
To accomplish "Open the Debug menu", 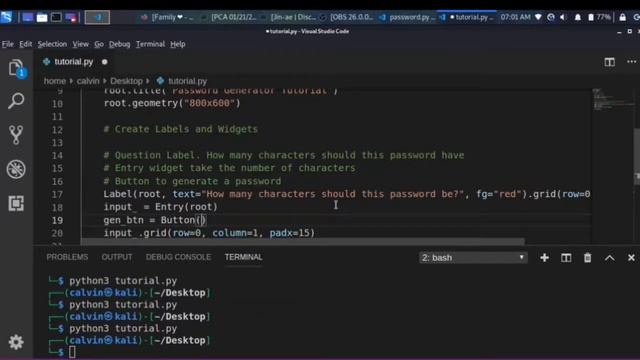I will [x=119, y=44].
